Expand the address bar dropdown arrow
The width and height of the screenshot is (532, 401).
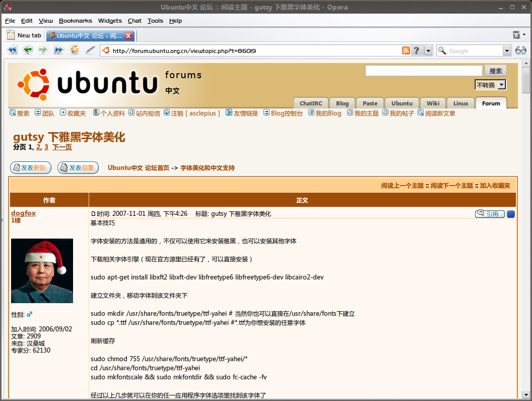tap(429, 50)
